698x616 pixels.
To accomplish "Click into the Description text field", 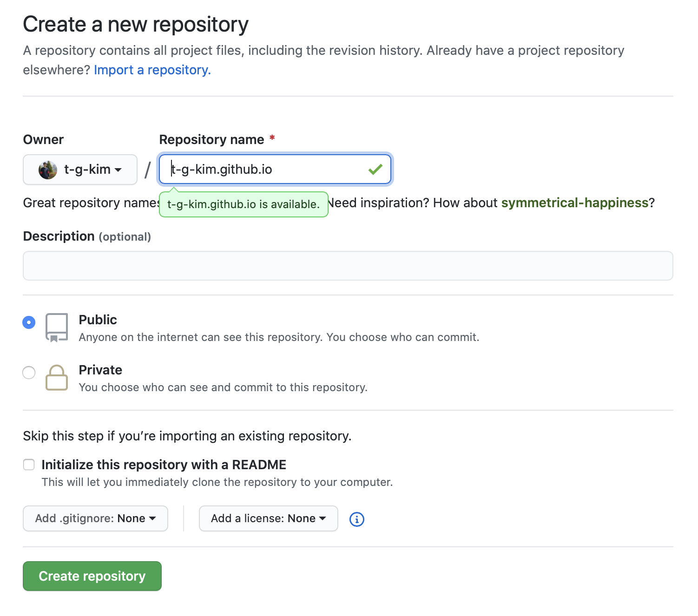I will (348, 266).
